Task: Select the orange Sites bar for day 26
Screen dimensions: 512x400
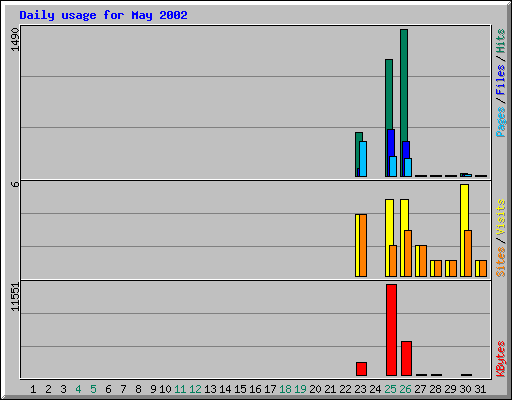Action: pos(408,253)
